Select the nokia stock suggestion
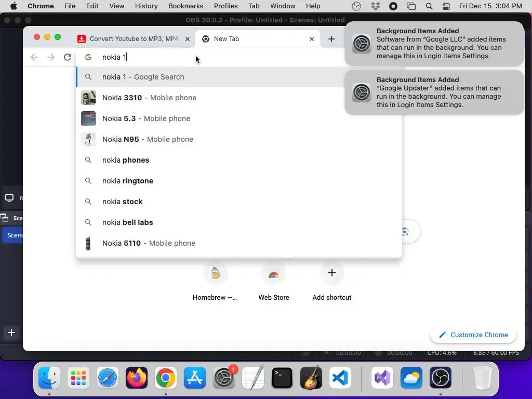This screenshot has width=532, height=399. [x=239, y=202]
